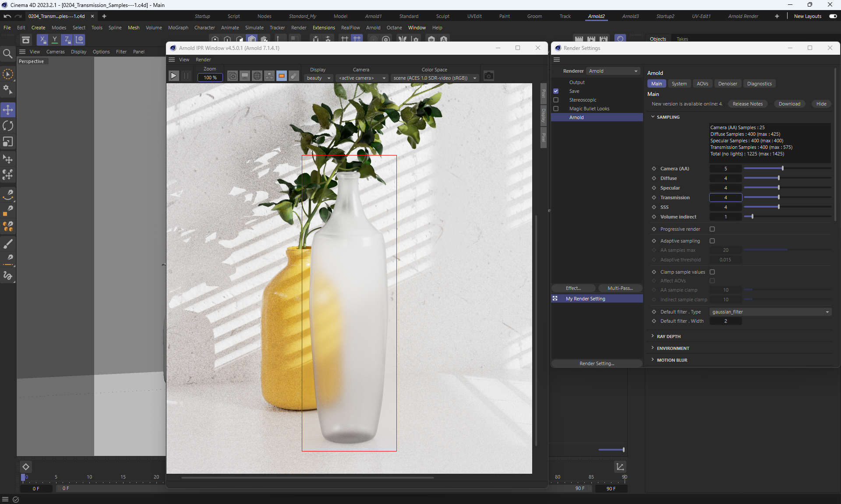
Task: Enable the Progressive render checkbox
Action: pos(712,229)
